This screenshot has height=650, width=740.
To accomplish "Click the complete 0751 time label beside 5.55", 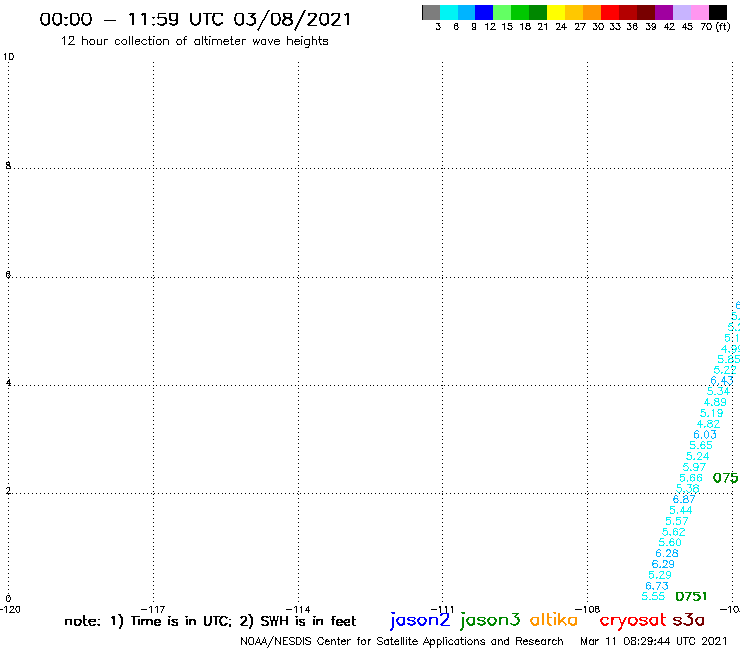I will 691,597.
